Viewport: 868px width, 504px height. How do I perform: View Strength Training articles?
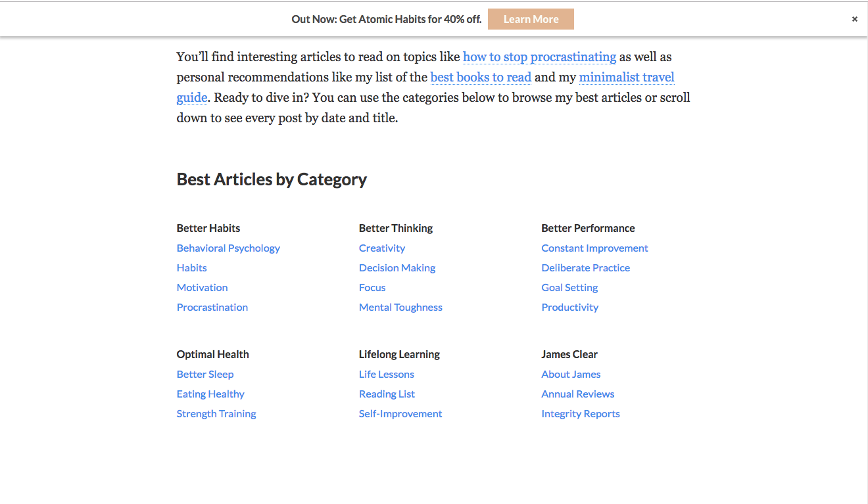pos(216,414)
